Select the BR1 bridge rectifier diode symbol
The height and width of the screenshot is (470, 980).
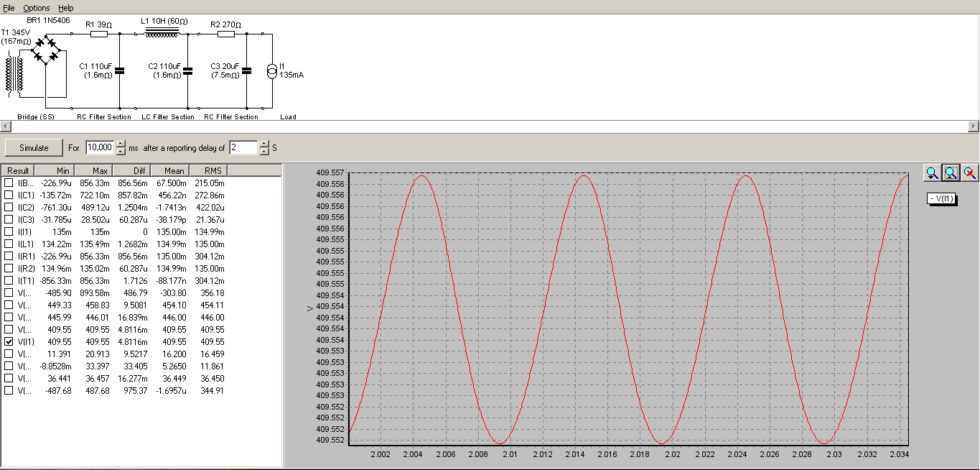[x=46, y=51]
